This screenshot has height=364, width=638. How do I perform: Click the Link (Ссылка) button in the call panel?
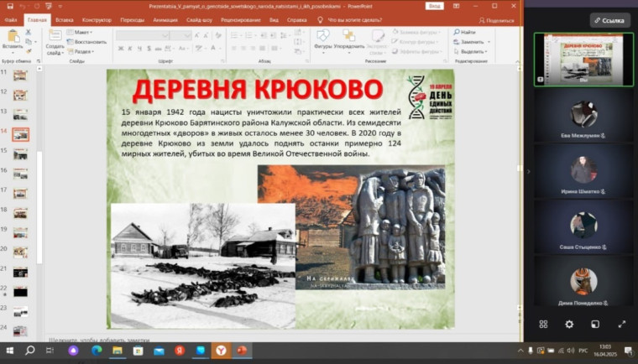pyautogui.click(x=609, y=20)
